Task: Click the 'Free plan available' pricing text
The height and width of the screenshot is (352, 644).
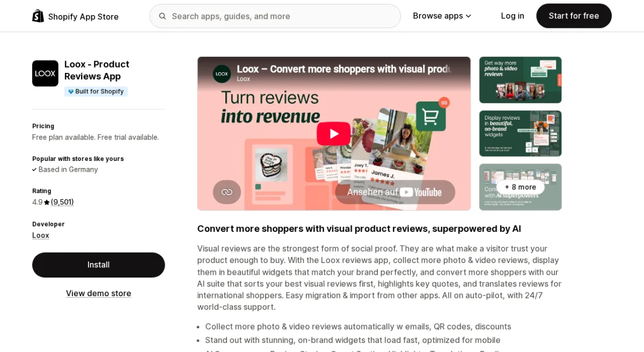Action: (x=96, y=137)
